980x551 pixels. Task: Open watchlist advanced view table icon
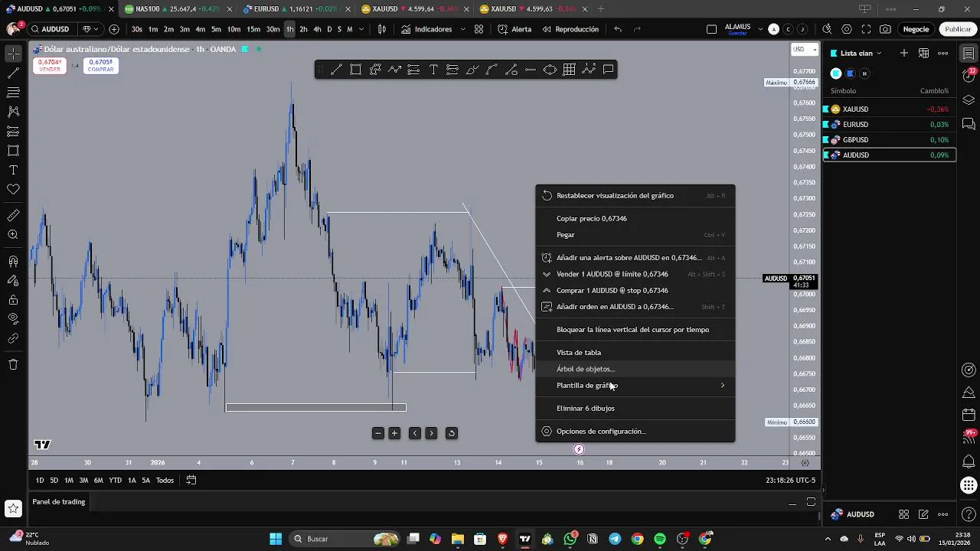(x=923, y=53)
